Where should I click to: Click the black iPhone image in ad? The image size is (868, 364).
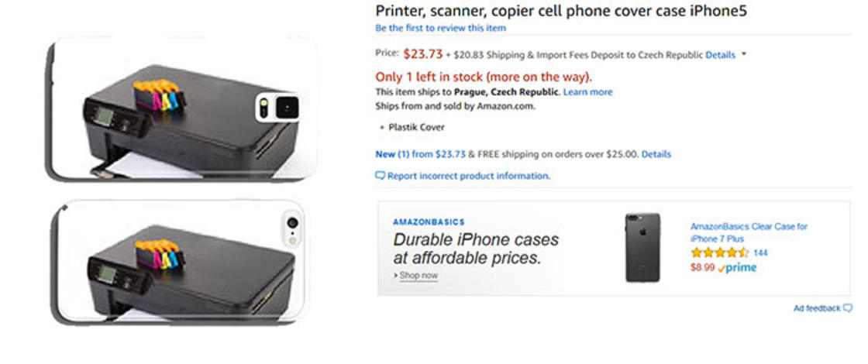(642, 247)
